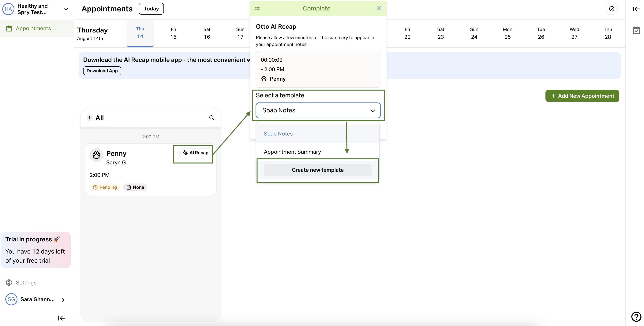This screenshot has height=326, width=644.
Task: Collapse the left sidebar arrow icon
Action: [61, 318]
